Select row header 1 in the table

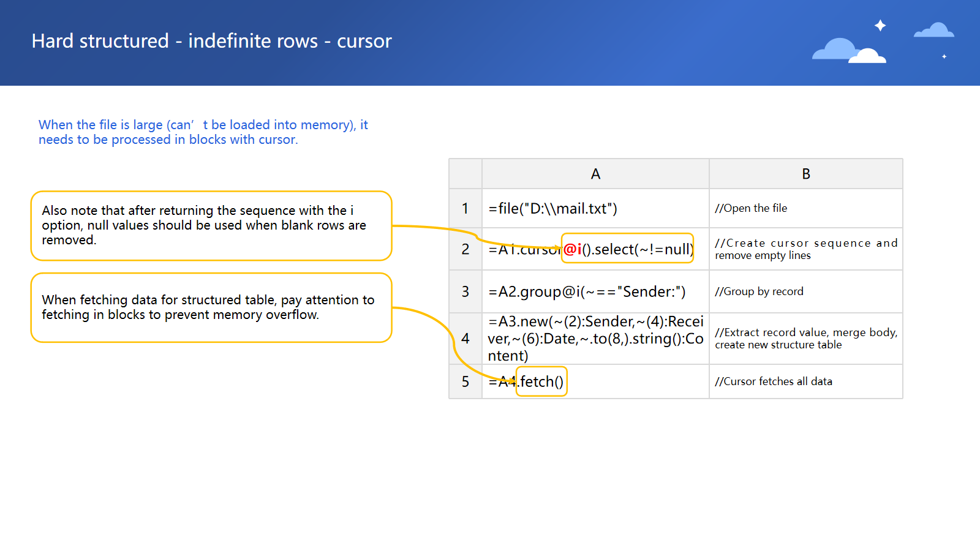pos(466,209)
